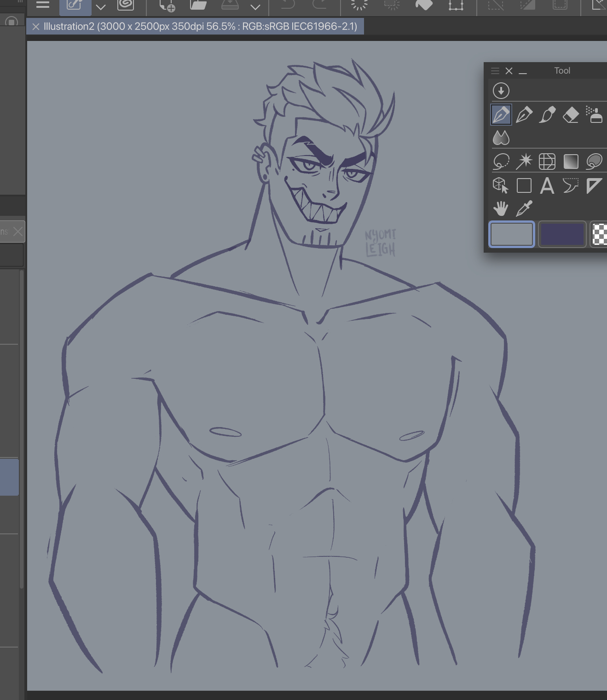This screenshot has height=700, width=607.
Task: Select the Auto select magic wand
Action: click(x=524, y=162)
